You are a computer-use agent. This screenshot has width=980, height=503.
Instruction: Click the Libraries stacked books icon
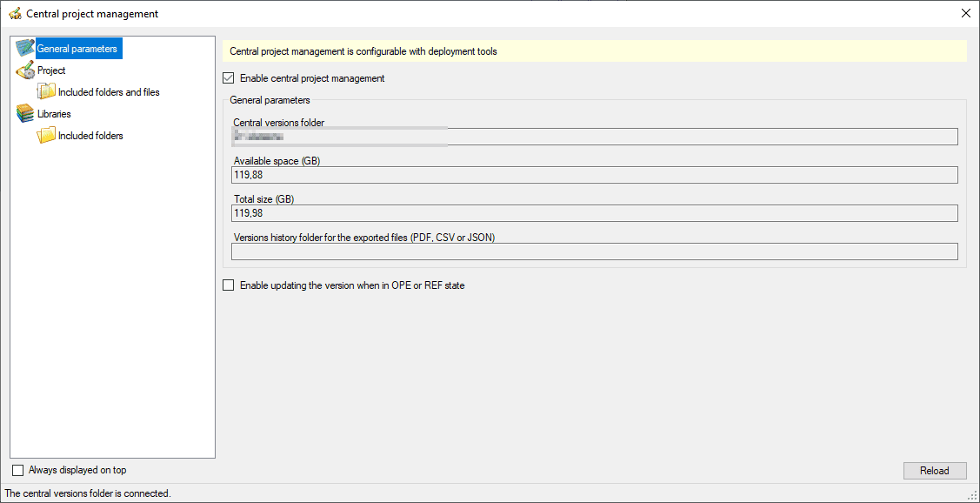25,114
